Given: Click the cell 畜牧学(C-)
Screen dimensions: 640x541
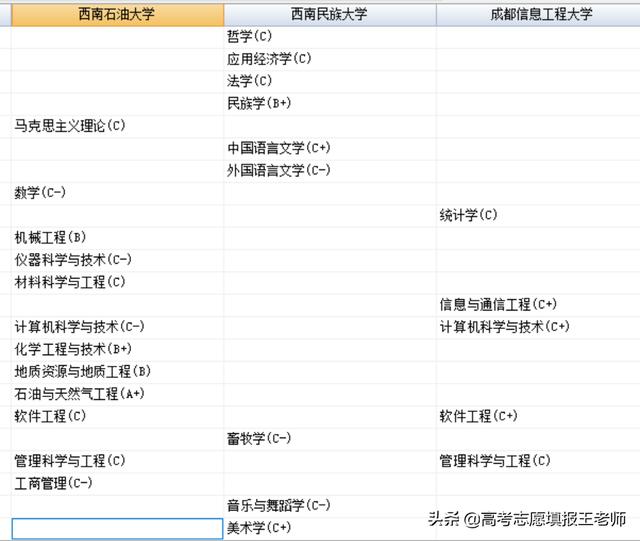Looking at the screenshot, I should (x=330, y=439).
